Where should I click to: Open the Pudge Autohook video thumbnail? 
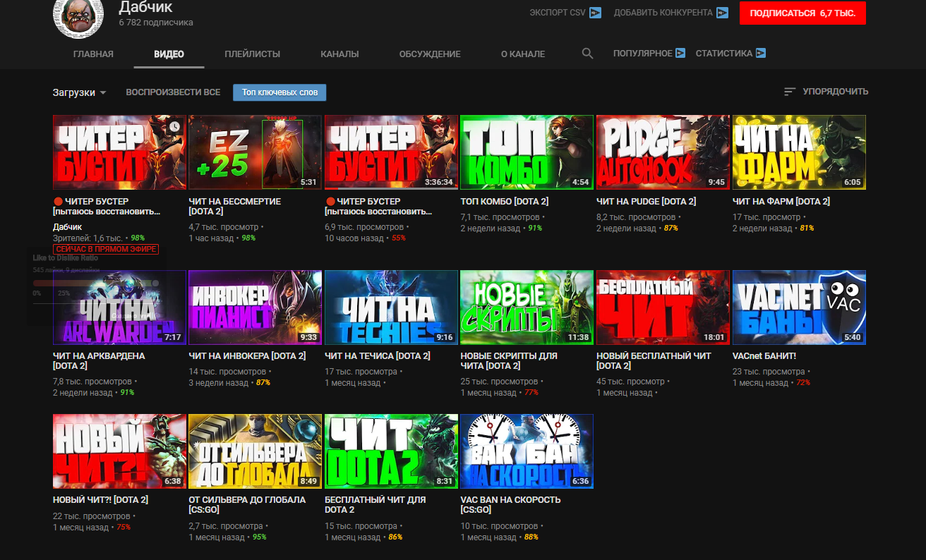pos(662,152)
